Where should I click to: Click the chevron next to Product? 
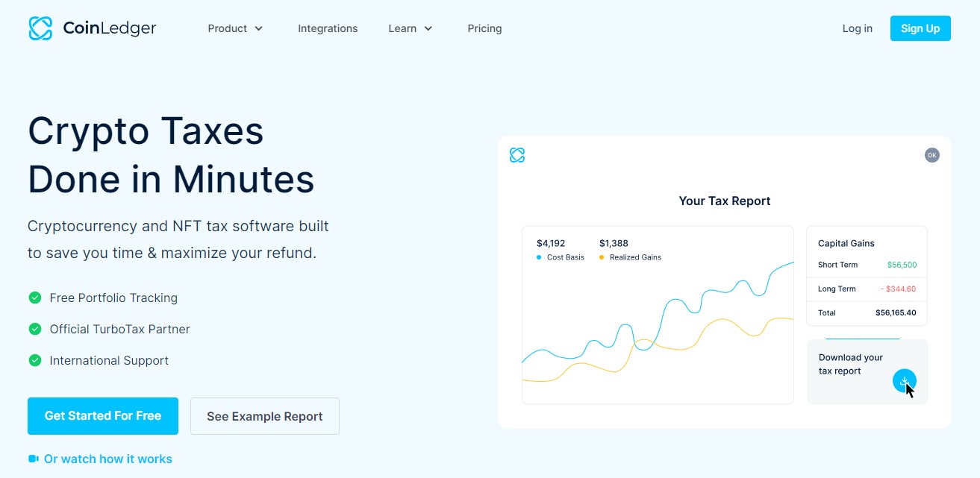tap(259, 28)
